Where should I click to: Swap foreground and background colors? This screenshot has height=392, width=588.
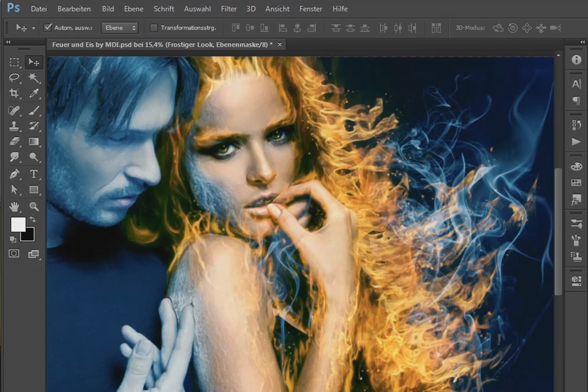click(x=33, y=219)
